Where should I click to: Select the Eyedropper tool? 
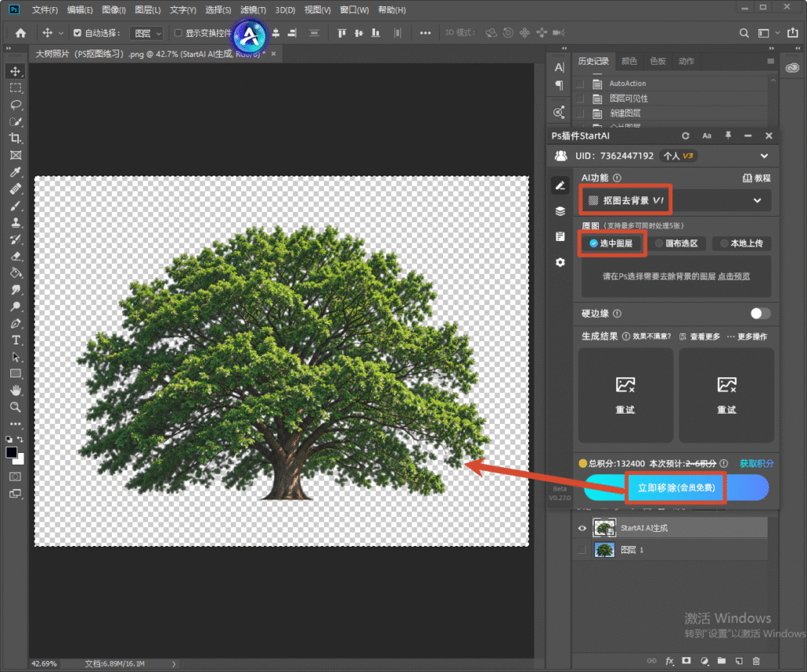coord(16,173)
